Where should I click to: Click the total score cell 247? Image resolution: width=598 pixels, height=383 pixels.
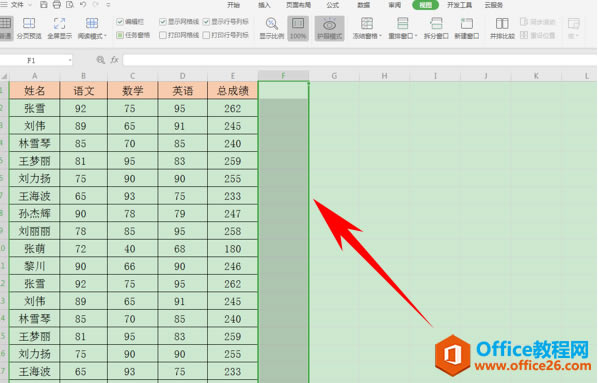(x=233, y=214)
